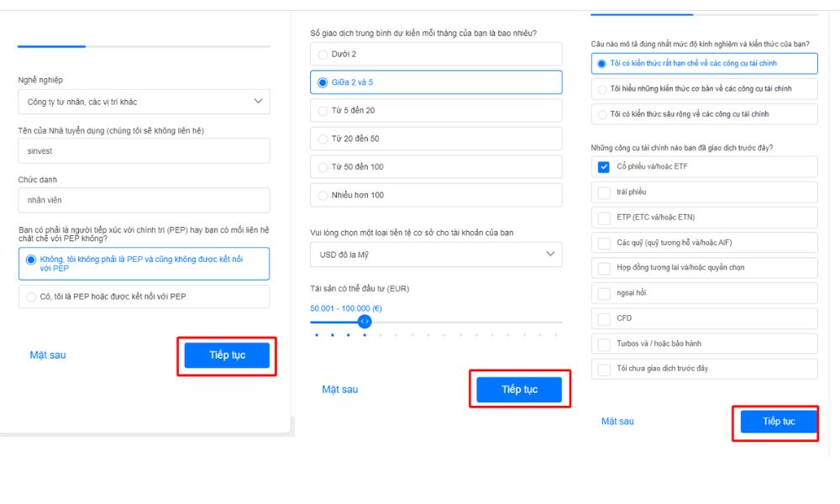Click the investable assets slider handle

(365, 322)
